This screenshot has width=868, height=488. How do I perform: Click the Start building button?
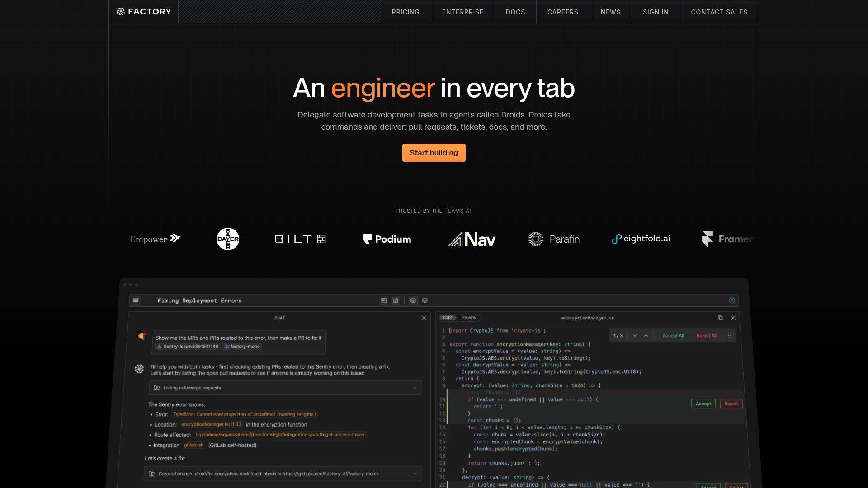(x=434, y=153)
